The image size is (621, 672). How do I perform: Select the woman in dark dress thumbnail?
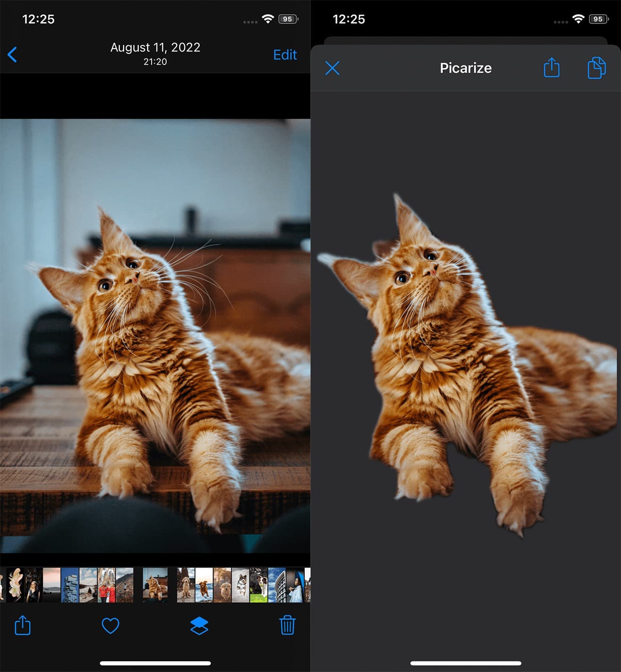(34, 585)
